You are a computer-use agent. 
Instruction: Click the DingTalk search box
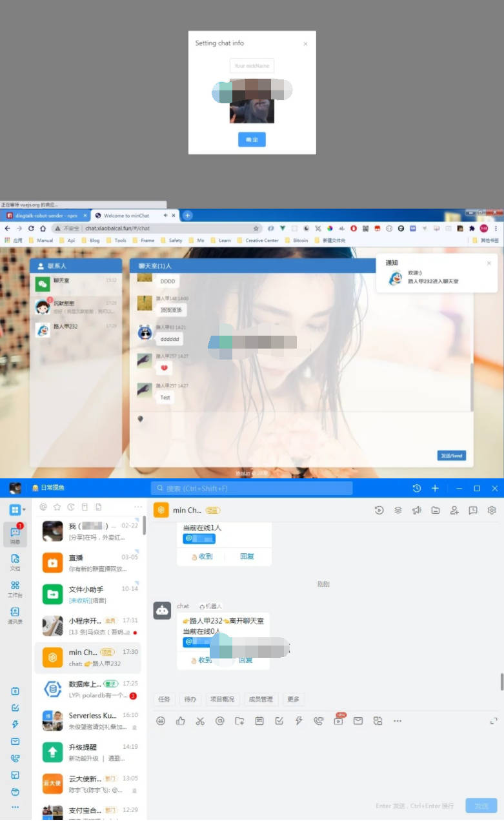click(252, 488)
